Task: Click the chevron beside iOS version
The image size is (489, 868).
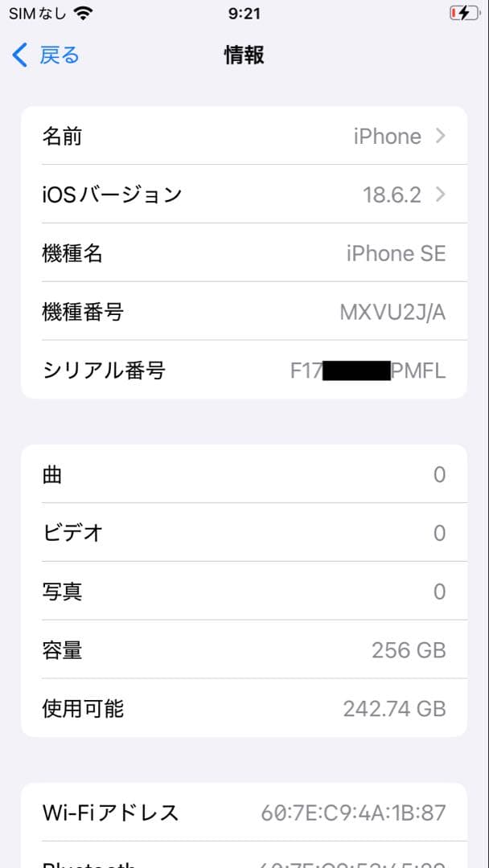Action: [x=439, y=194]
